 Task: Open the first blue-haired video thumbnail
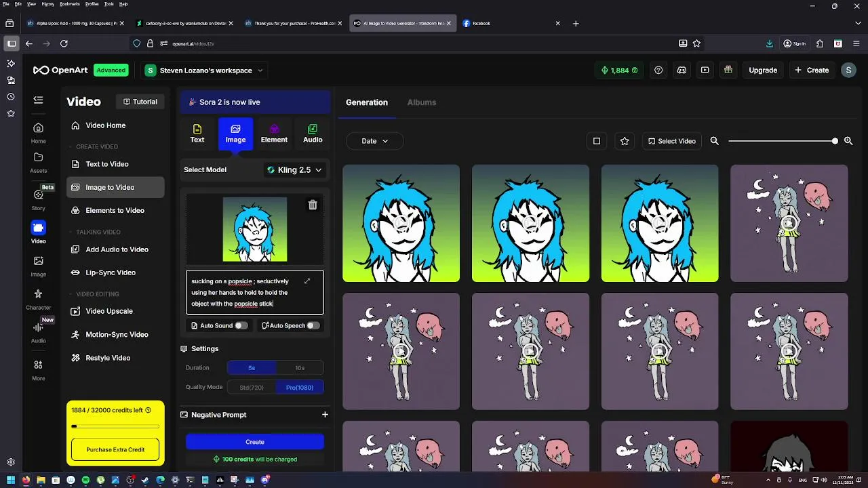[x=401, y=223]
